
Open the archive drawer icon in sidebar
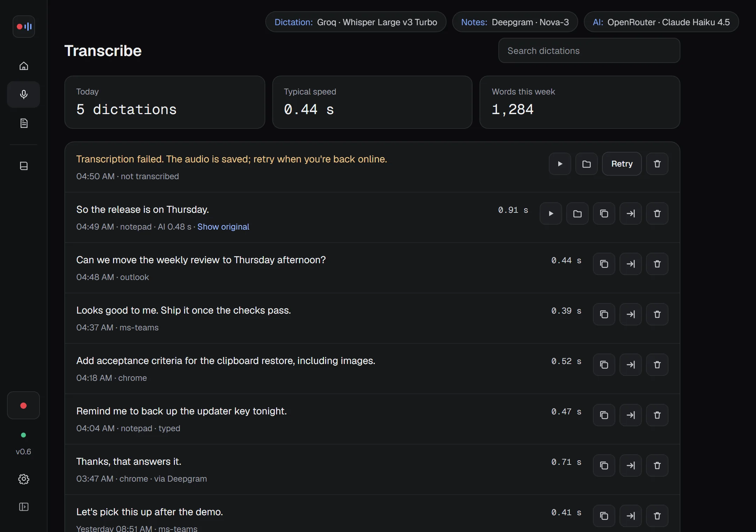coord(23,166)
